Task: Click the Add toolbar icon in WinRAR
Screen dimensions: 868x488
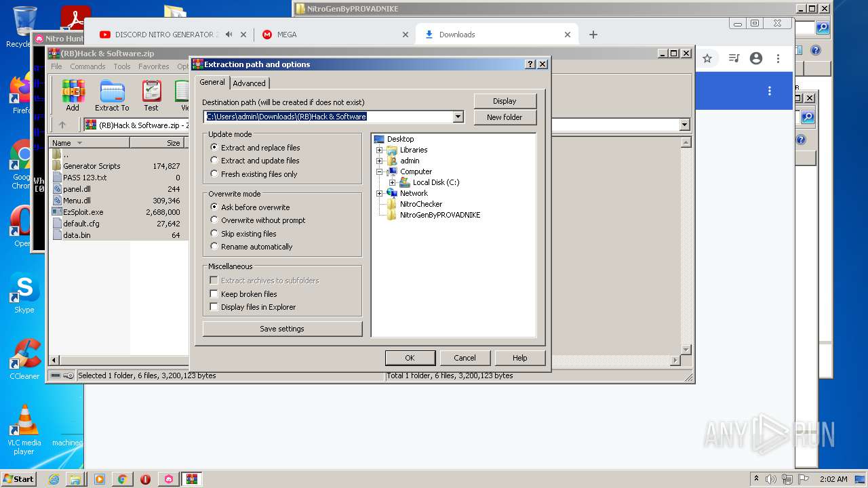Action: click(73, 95)
